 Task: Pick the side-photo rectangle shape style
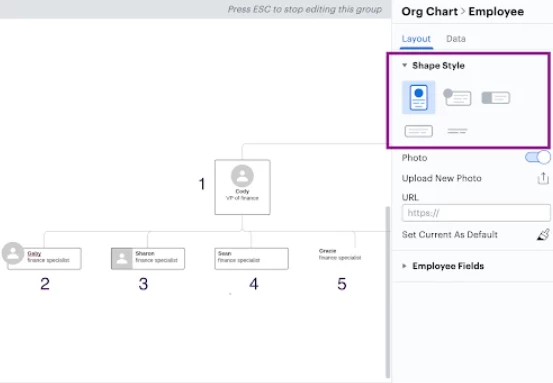(x=496, y=98)
